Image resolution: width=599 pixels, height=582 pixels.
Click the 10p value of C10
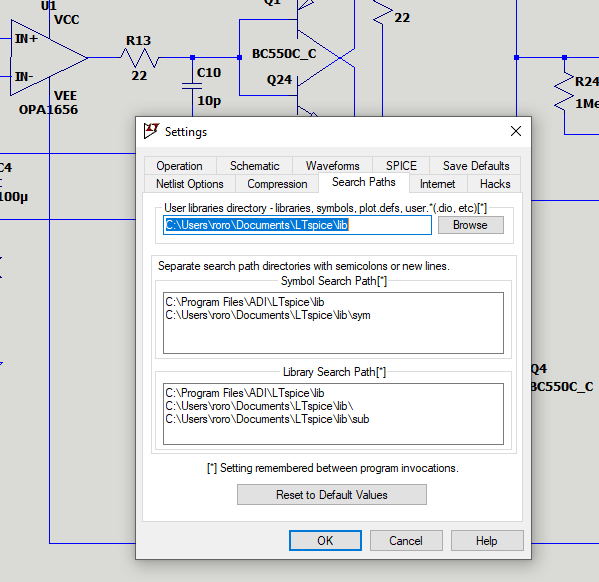tap(209, 101)
